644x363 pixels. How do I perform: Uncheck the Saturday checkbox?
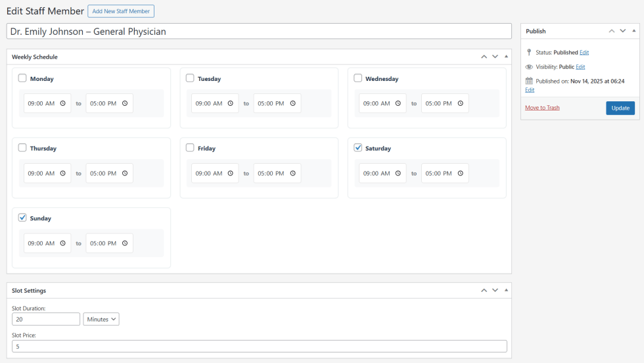(x=357, y=147)
